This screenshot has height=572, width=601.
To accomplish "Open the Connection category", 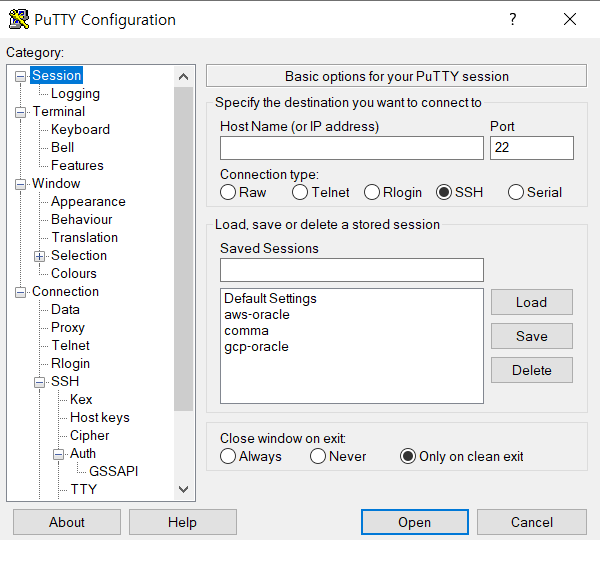I will click(x=65, y=292).
